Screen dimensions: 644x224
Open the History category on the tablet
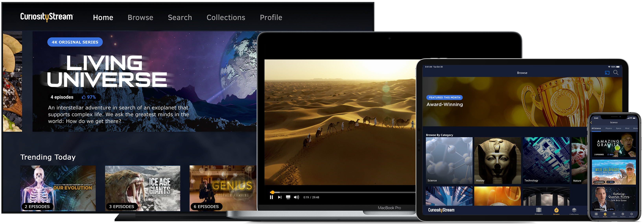[498, 161]
